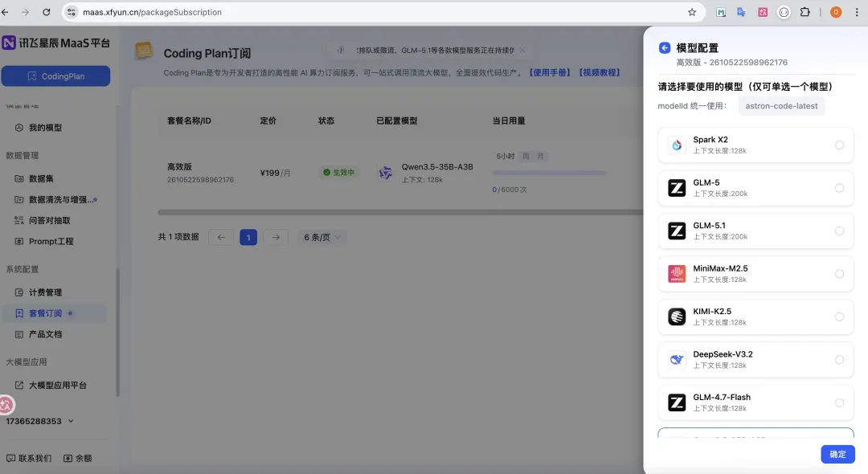Click the Coding Plan notebook icon by title

[x=144, y=51]
